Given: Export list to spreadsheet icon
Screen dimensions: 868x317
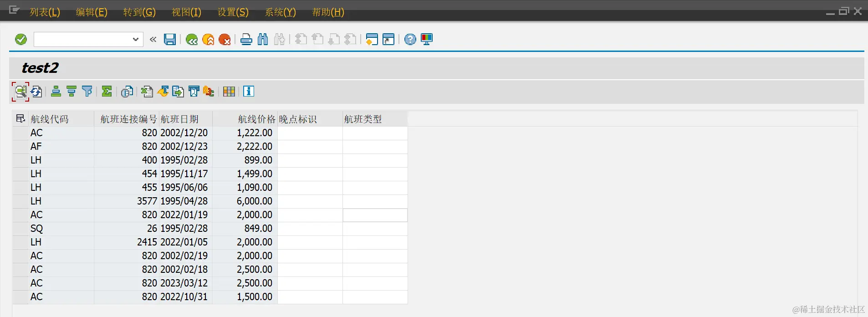Looking at the screenshot, I should click(x=147, y=92).
